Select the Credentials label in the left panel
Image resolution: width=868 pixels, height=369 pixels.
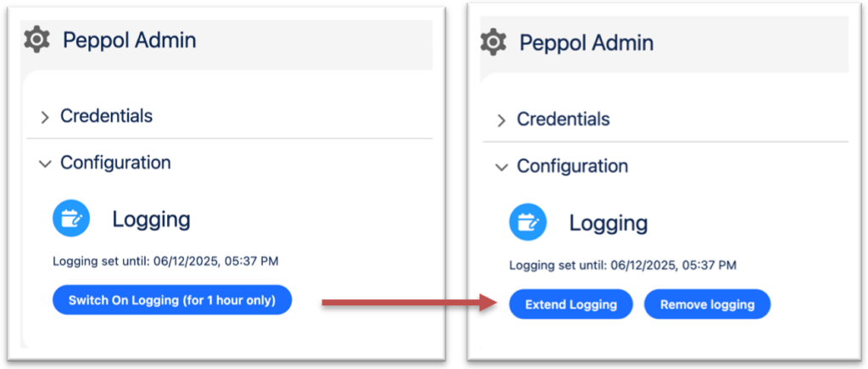click(106, 116)
